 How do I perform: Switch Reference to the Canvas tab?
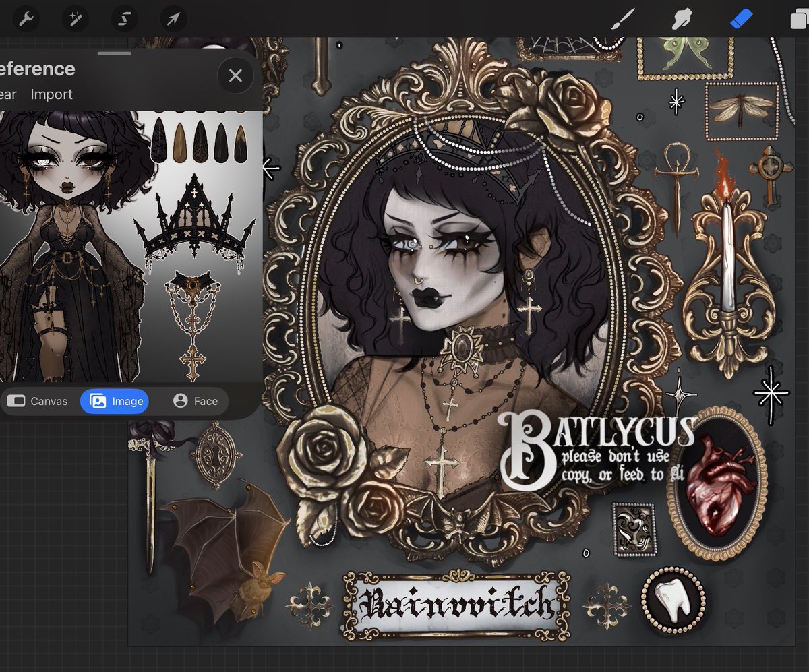pyautogui.click(x=37, y=401)
